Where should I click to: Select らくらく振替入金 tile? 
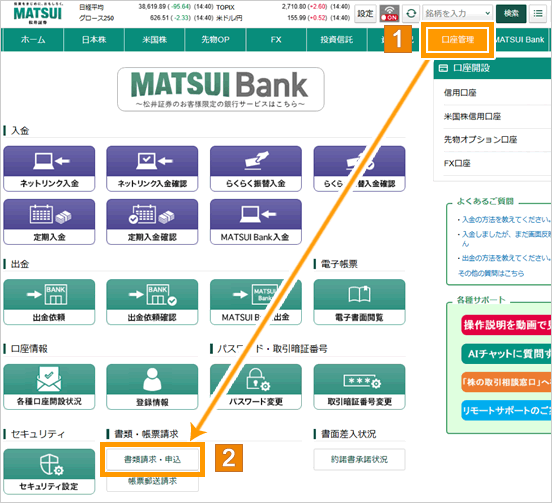256,169
